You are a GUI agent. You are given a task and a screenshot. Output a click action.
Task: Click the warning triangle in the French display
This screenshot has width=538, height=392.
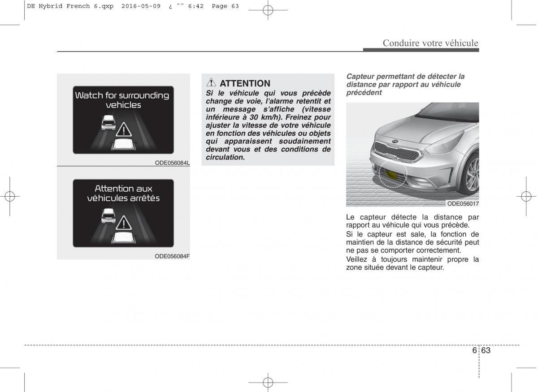tap(123, 223)
